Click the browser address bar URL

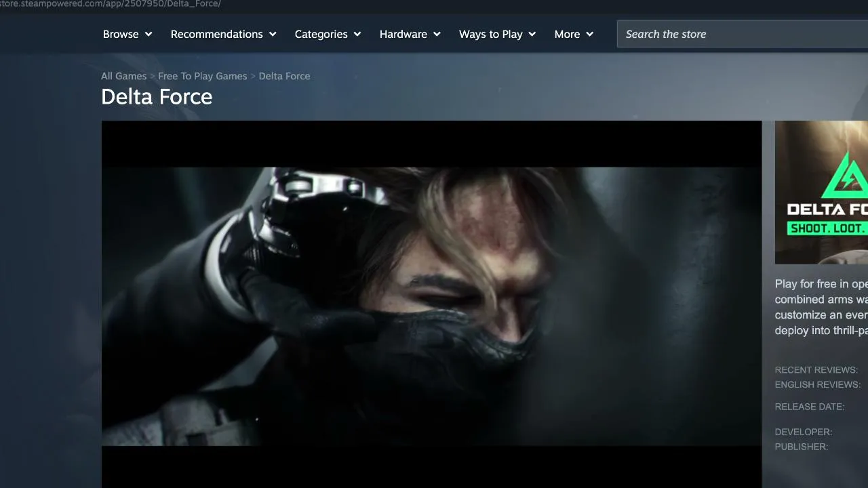point(111,4)
